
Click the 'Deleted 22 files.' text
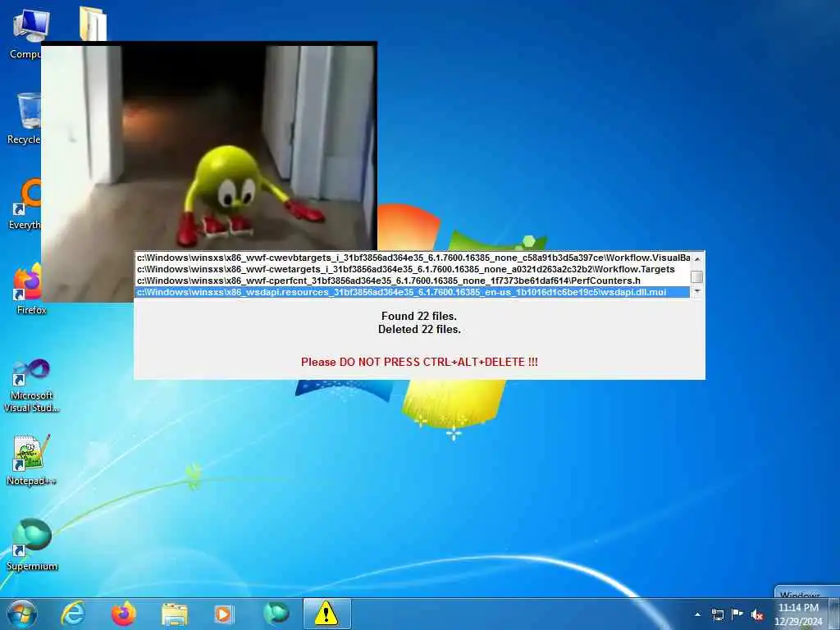coord(419,330)
